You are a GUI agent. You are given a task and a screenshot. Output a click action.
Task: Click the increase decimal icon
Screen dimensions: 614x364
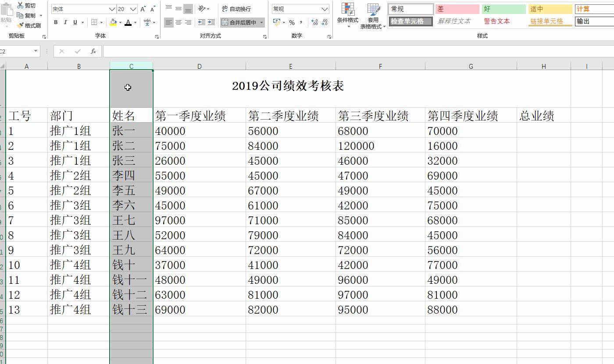314,22
